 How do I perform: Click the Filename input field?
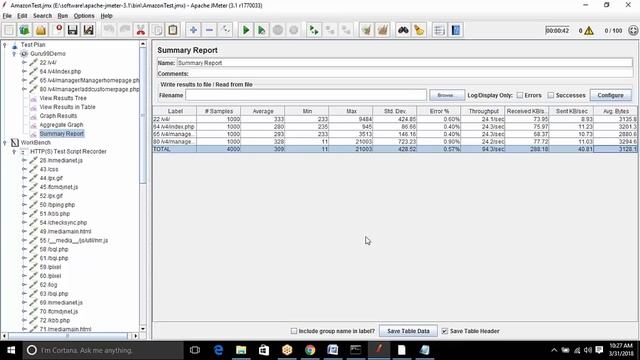click(x=306, y=95)
